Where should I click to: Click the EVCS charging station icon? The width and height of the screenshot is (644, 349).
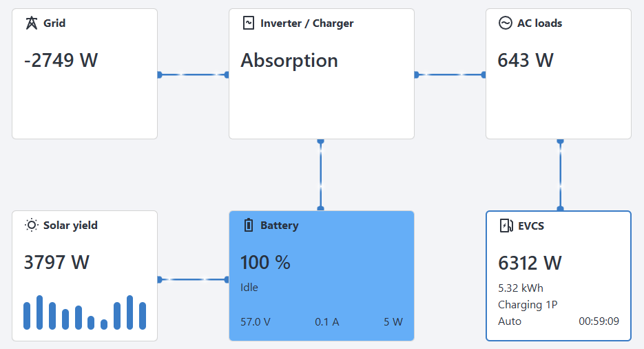click(506, 225)
